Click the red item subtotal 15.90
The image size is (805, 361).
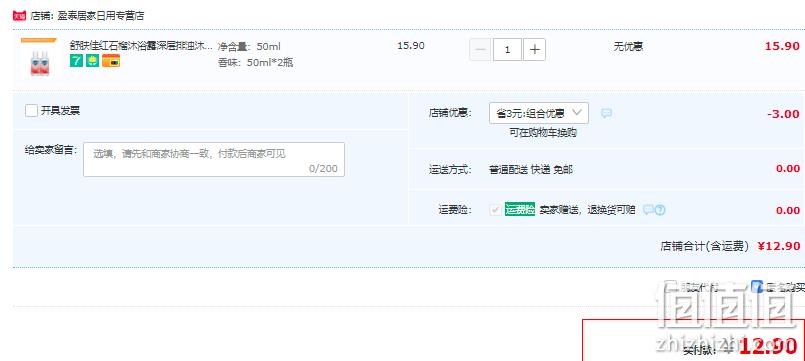782,46
